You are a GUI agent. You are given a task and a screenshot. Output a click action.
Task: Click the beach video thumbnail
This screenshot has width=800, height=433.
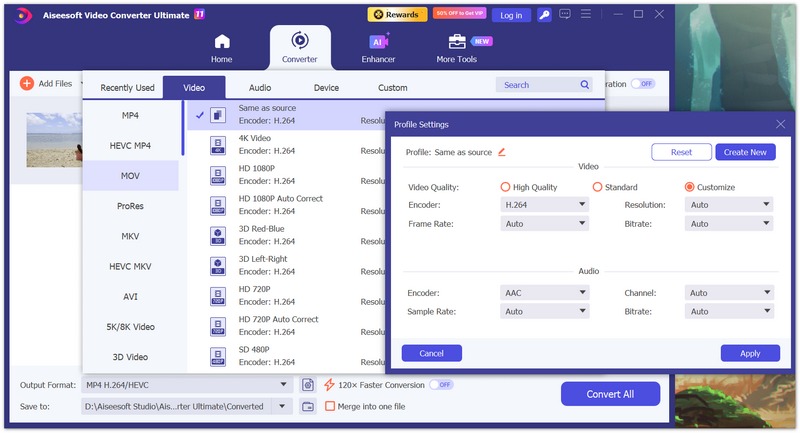coord(54,140)
